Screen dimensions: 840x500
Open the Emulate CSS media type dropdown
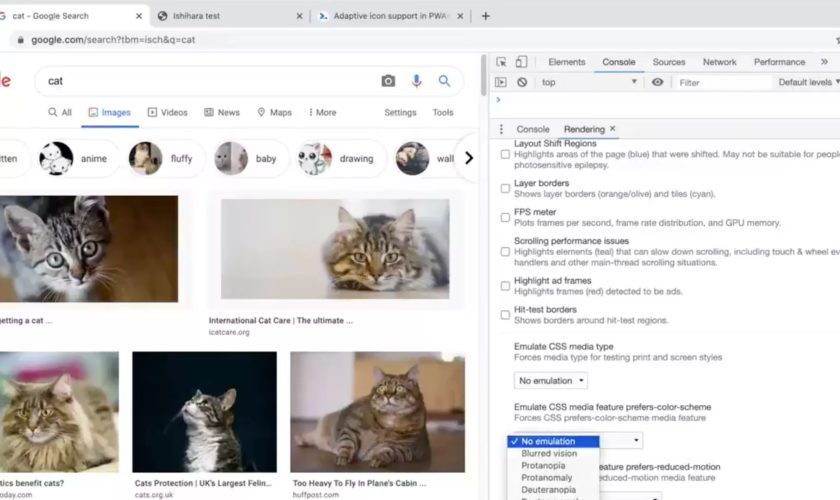click(x=551, y=381)
